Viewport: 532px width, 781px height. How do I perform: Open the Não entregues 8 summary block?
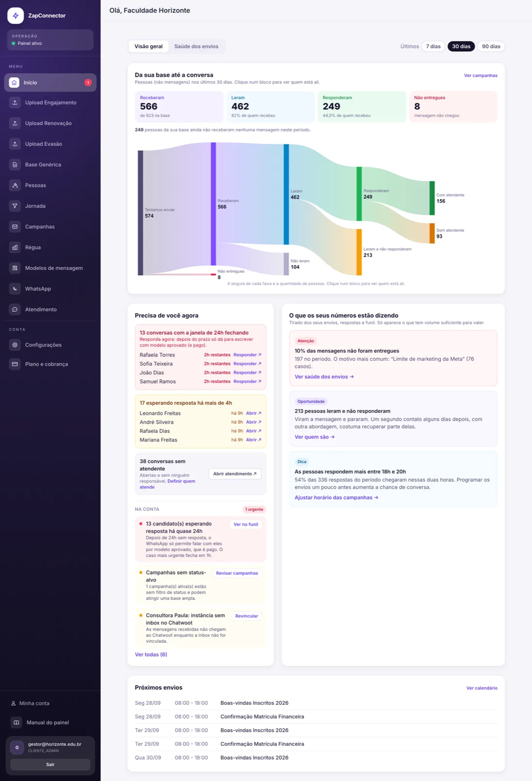pyautogui.click(x=453, y=106)
